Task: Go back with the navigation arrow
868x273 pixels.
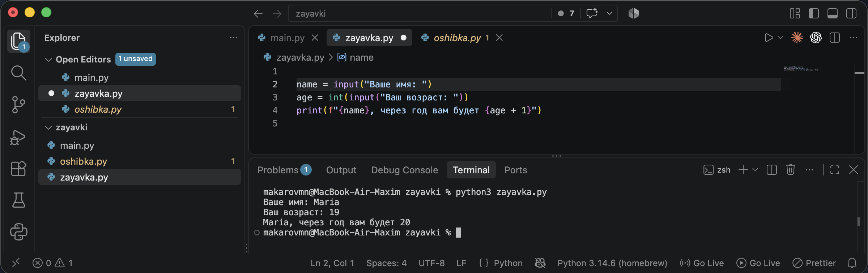Action: click(x=258, y=14)
